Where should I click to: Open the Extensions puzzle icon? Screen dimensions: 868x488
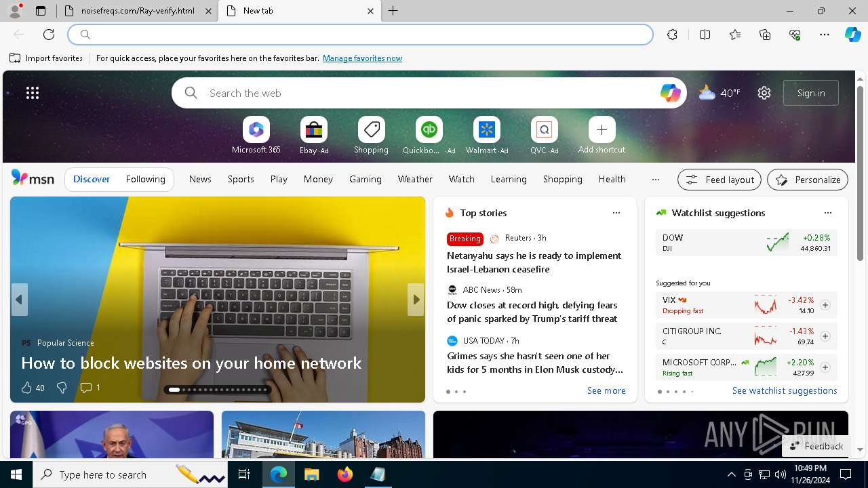(672, 35)
